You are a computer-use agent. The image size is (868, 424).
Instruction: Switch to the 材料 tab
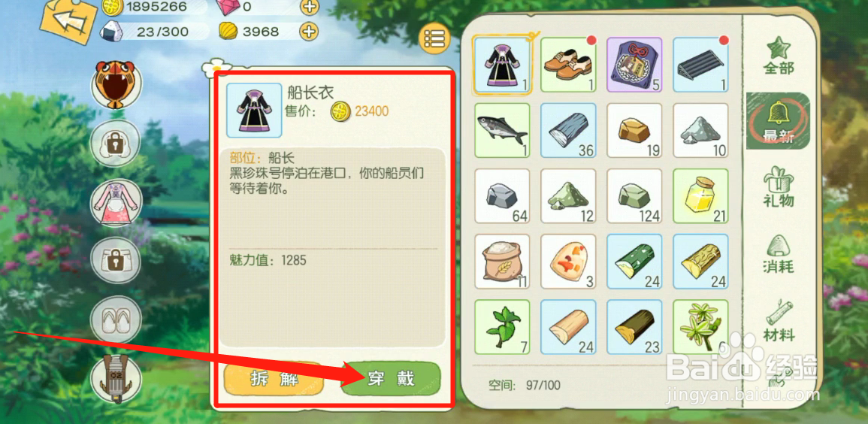779,321
